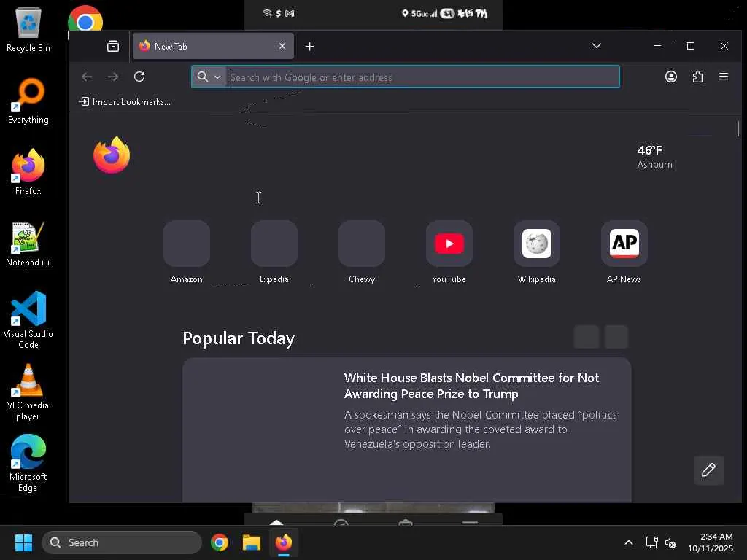Select the Visual Studio Code desktop shortcut

point(28,320)
